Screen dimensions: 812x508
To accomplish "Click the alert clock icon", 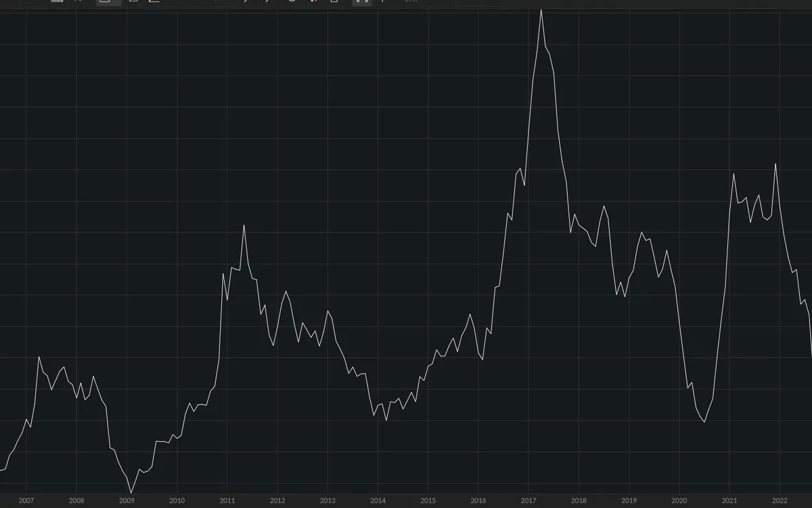I will (291, 2).
